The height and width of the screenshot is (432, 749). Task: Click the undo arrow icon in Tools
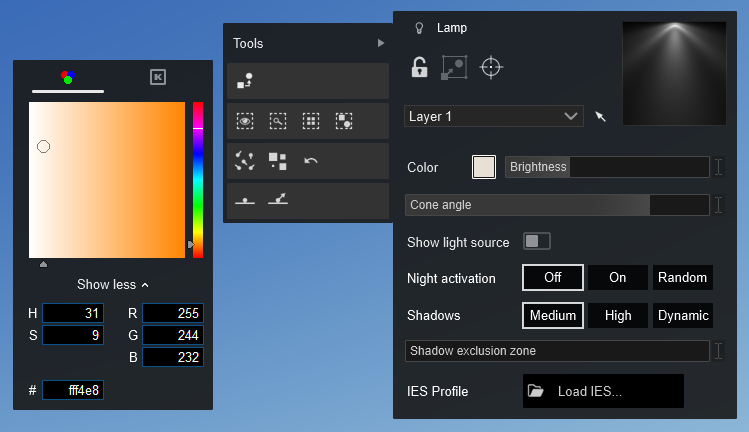pos(311,160)
